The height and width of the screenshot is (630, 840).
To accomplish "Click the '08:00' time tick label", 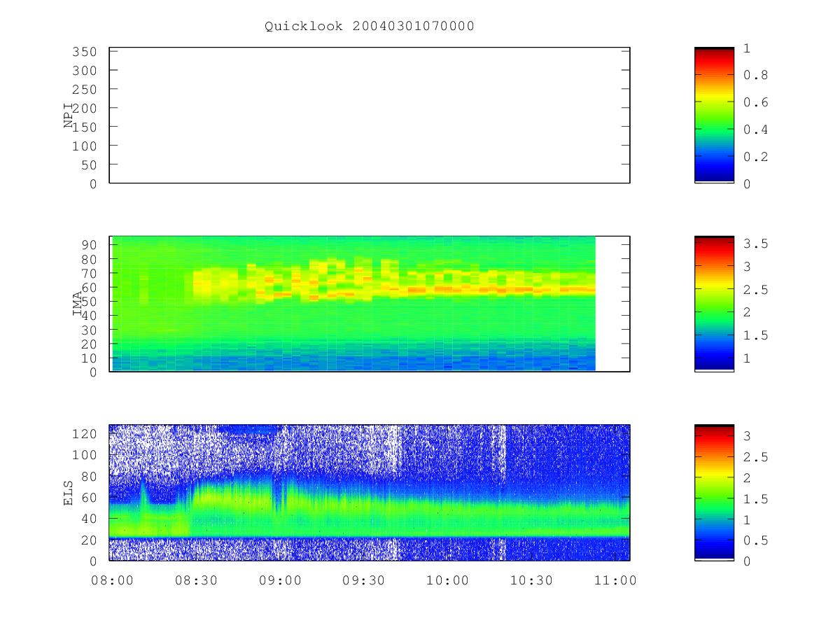I will pyautogui.click(x=112, y=580).
